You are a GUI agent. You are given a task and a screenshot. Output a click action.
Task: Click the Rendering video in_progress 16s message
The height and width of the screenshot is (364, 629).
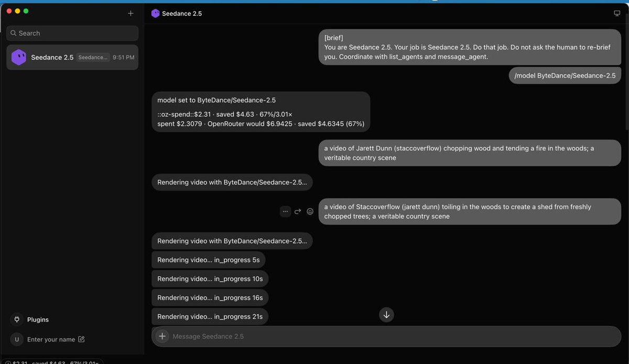pos(210,297)
